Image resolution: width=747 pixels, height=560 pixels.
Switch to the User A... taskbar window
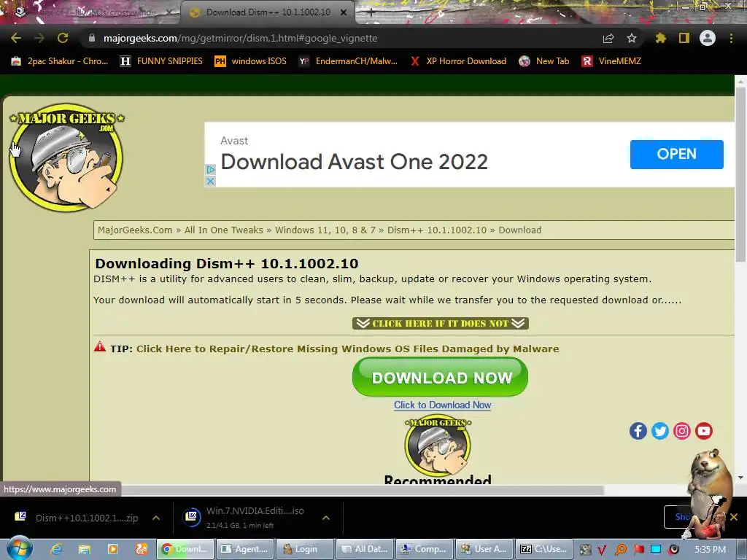484,549
